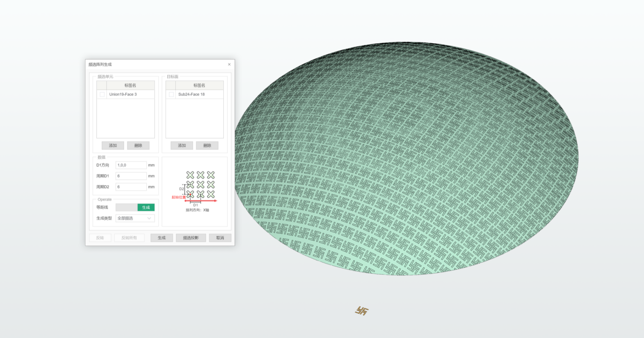Check the Sub24-Face 18 checkbox
The image size is (644, 338).
pyautogui.click(x=171, y=94)
